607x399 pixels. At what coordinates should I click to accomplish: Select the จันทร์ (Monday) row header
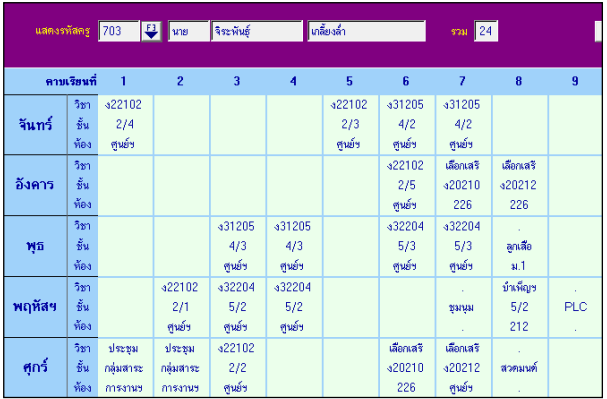[36, 125]
